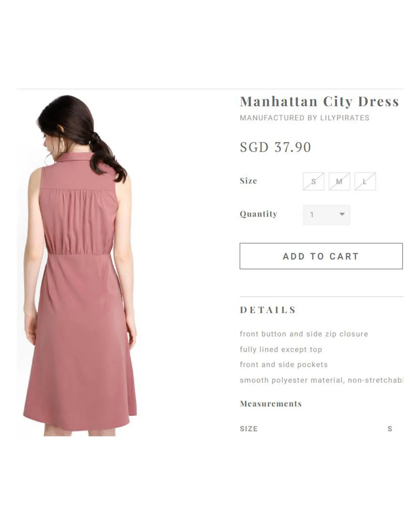The image size is (420, 525).
Task: Open the pink dress product photo
Action: tap(79, 264)
